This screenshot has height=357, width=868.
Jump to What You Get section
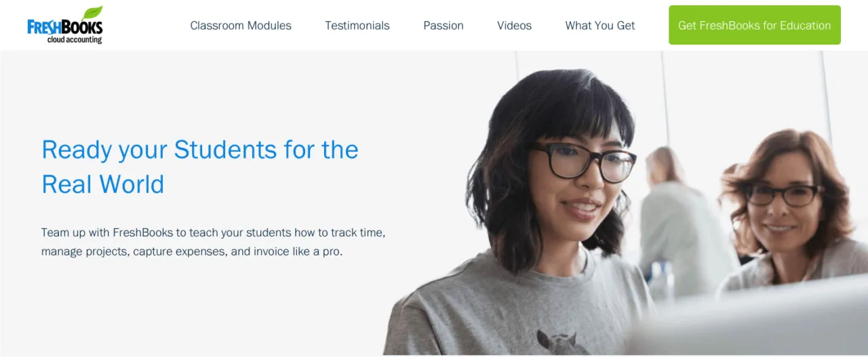600,26
